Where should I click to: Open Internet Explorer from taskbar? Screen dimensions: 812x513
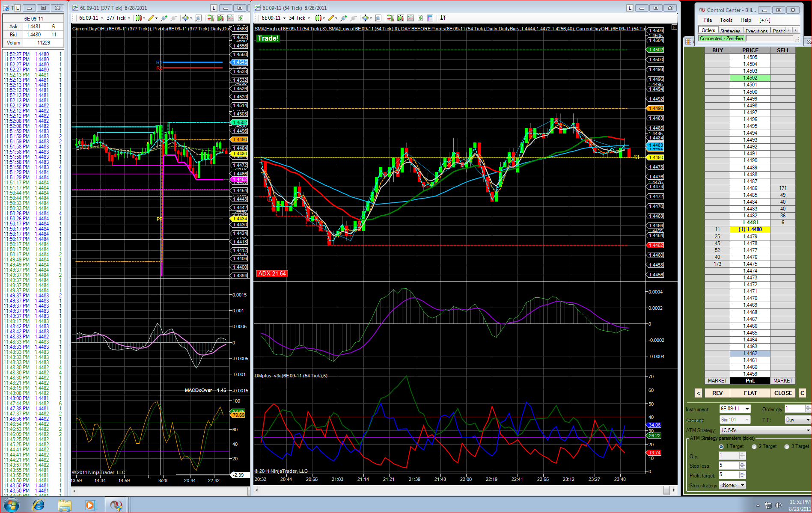(39, 505)
